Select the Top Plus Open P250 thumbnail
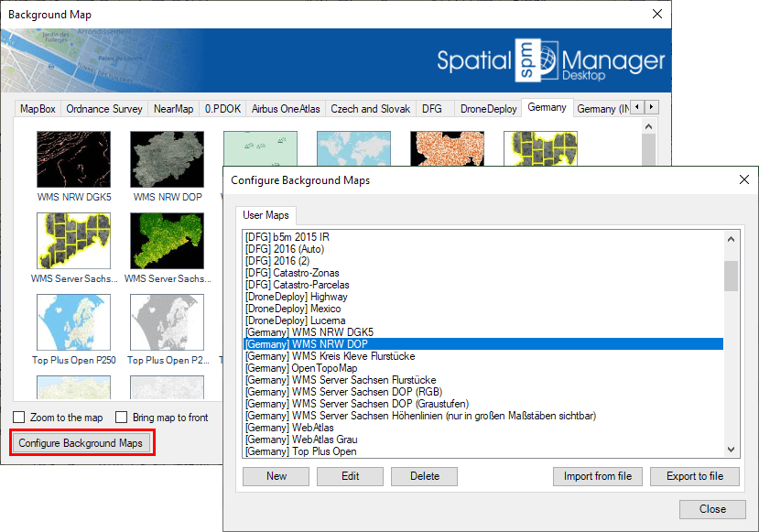The height and width of the screenshot is (532, 759). click(x=73, y=322)
